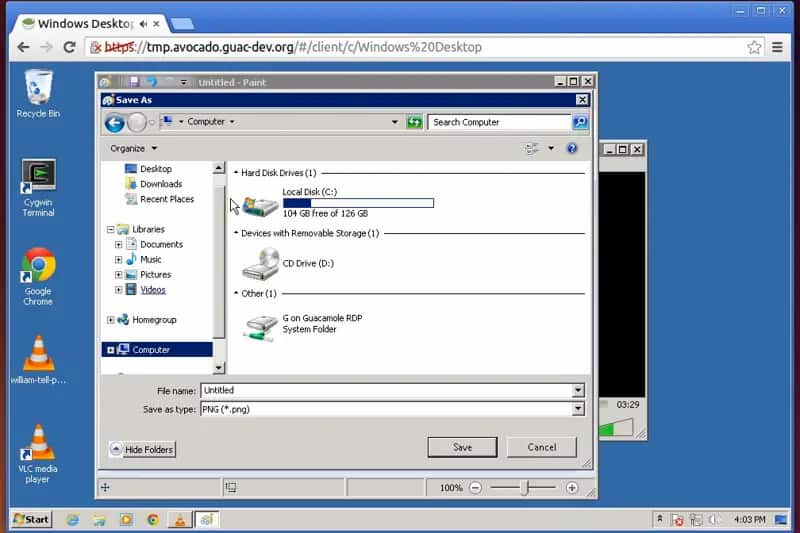Switch to VLC in the taskbar

point(180,520)
